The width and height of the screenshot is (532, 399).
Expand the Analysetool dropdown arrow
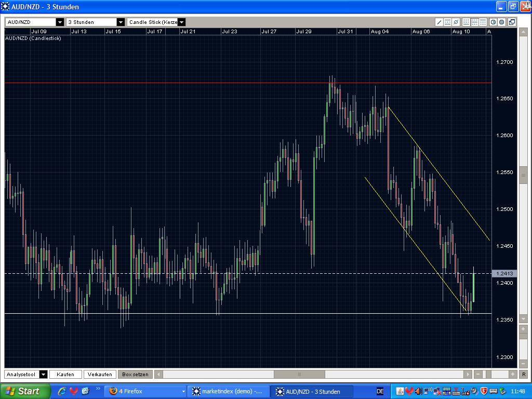pos(43,374)
